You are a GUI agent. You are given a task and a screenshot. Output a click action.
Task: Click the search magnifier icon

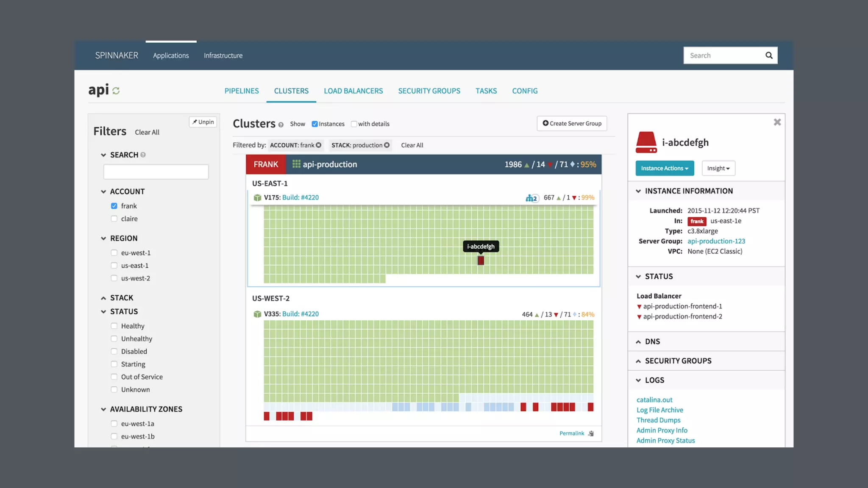click(x=769, y=55)
